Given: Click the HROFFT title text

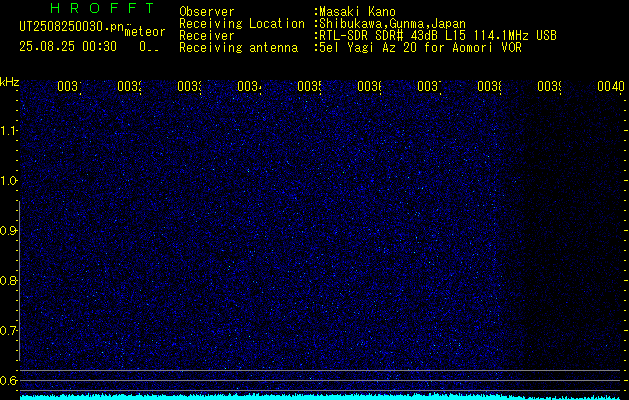Looking at the screenshot, I should point(102,8).
